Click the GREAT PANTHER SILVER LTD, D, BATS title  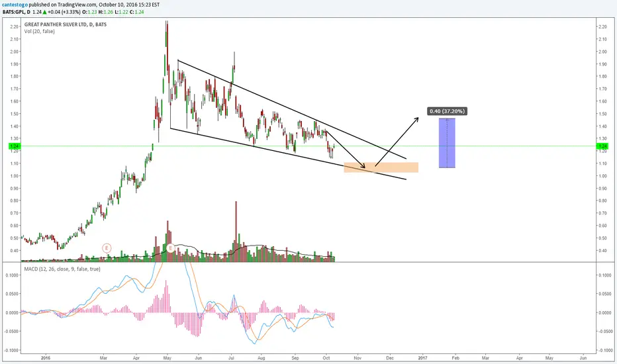point(66,24)
